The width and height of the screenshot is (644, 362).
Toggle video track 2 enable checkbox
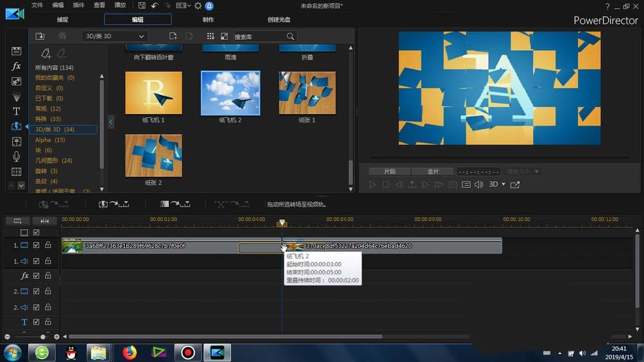point(36,291)
